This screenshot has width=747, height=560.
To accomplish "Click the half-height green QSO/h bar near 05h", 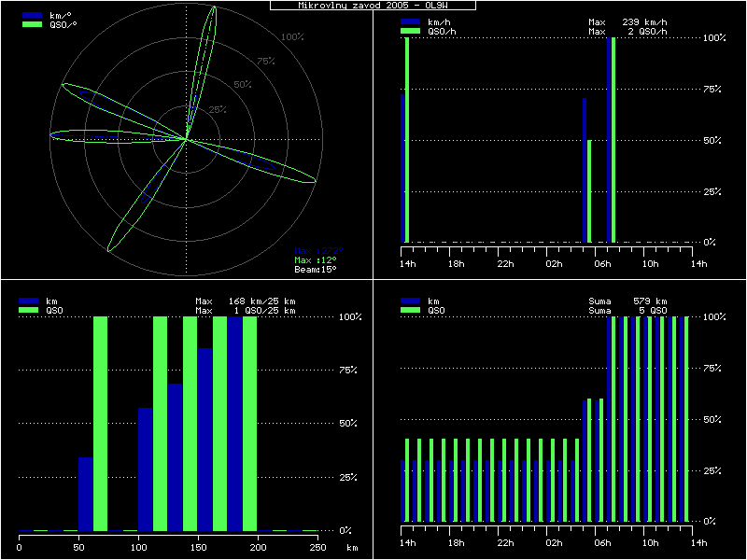I will (589, 191).
